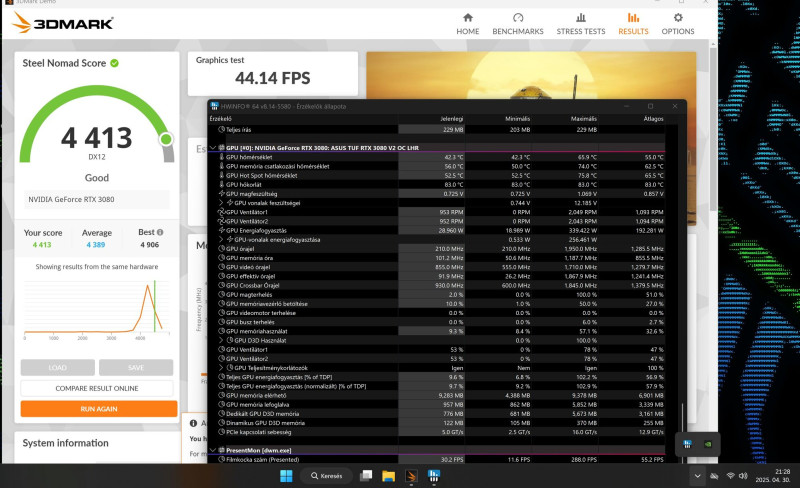
Task: Go to BENCHMARKS in 3DMark navigation
Action: click(x=517, y=24)
